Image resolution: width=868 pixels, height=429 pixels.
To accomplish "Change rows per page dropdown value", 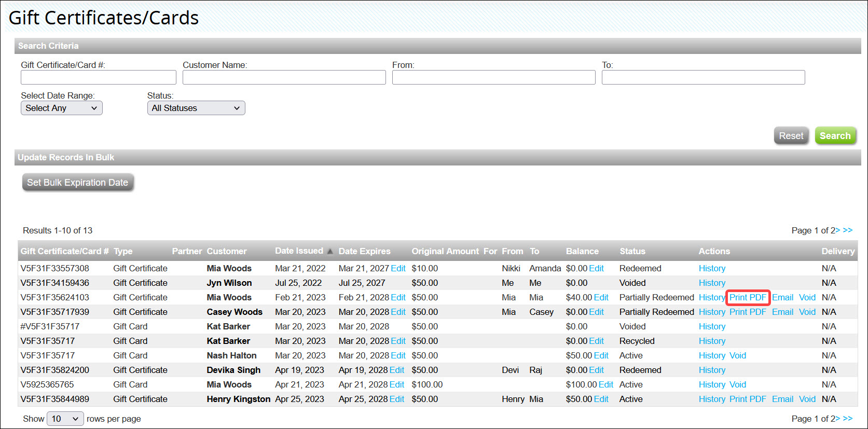I will (65, 419).
